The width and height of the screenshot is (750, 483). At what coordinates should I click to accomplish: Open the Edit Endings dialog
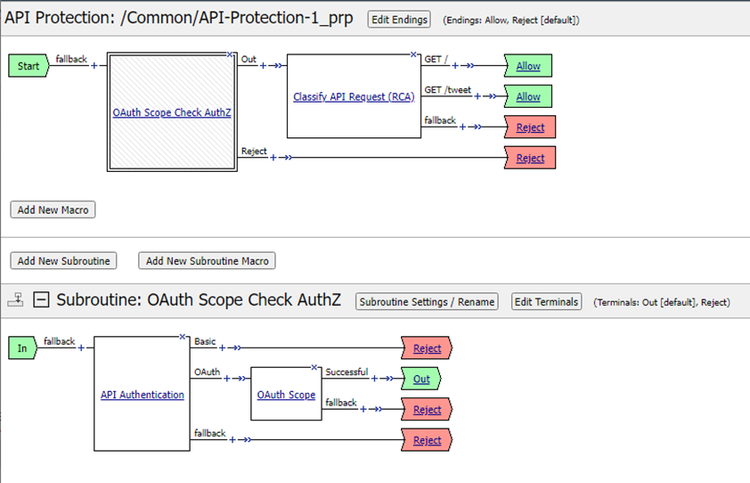tap(399, 19)
